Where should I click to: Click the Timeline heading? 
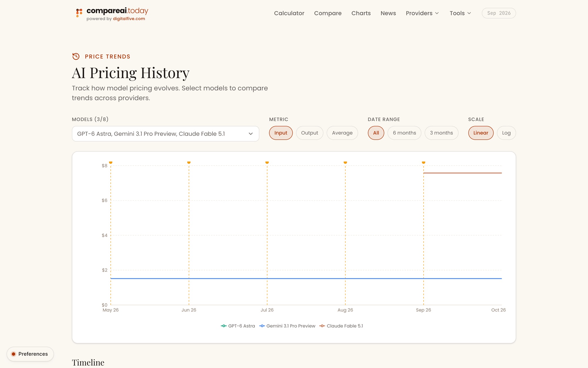point(88,362)
